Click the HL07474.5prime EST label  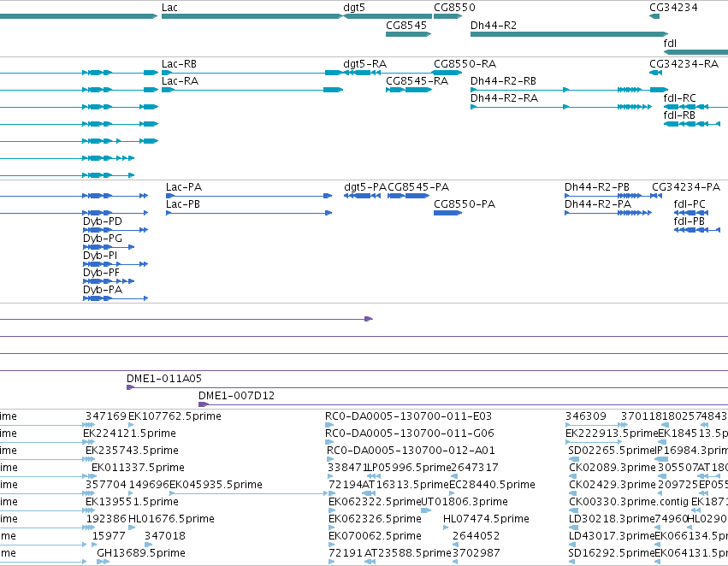click(x=486, y=519)
